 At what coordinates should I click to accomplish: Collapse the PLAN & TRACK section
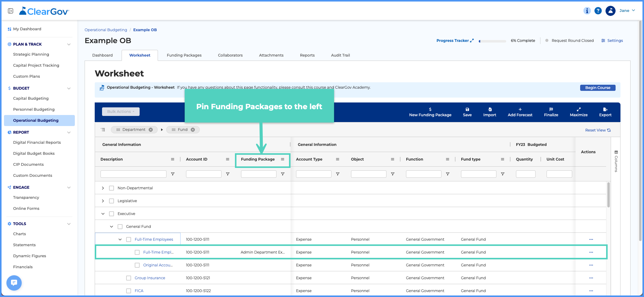coord(69,44)
